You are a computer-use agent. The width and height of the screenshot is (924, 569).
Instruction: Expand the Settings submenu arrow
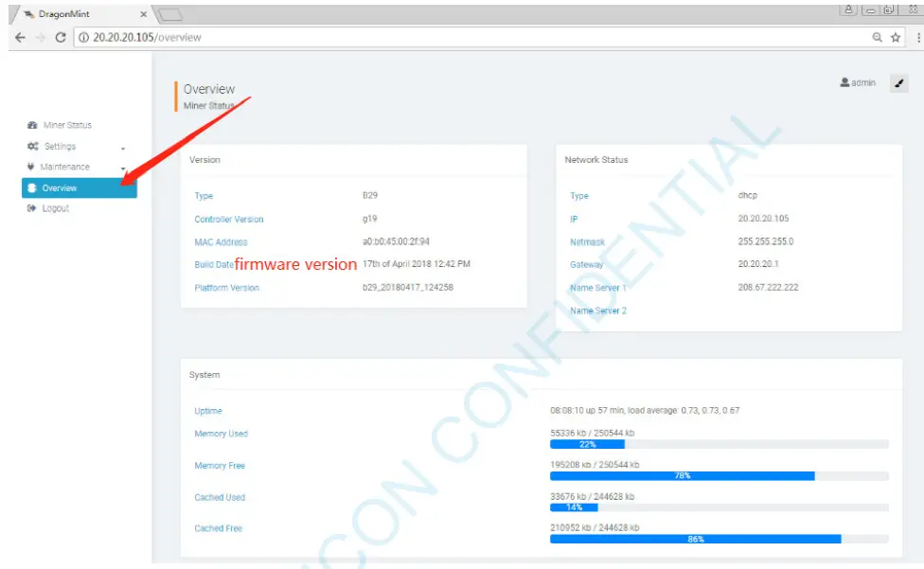(x=123, y=148)
